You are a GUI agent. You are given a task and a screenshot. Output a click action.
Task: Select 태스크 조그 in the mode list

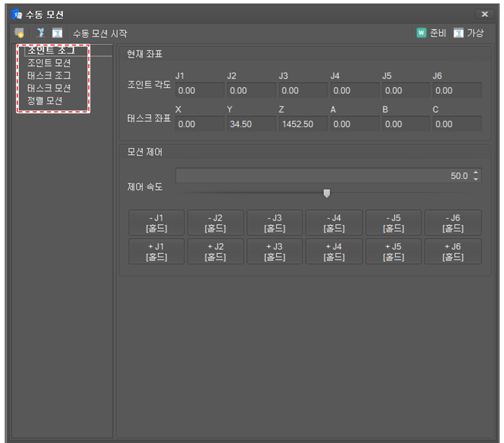[49, 75]
